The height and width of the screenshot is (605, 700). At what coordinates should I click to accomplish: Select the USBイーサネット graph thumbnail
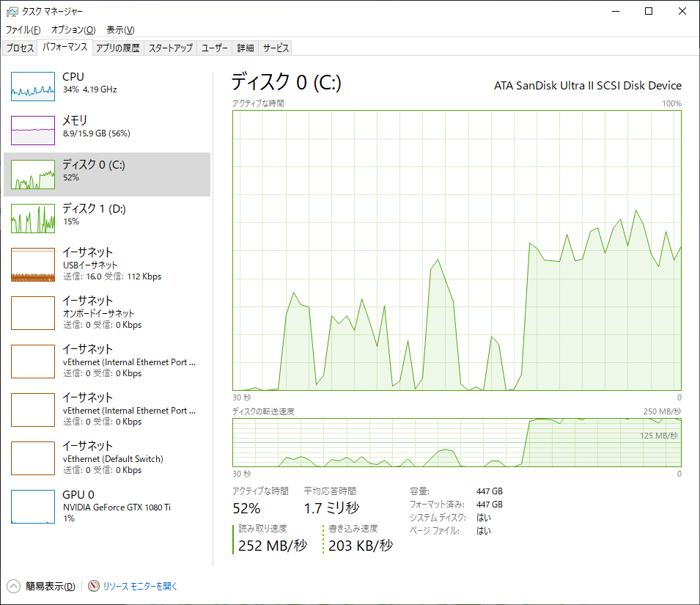pyautogui.click(x=33, y=265)
